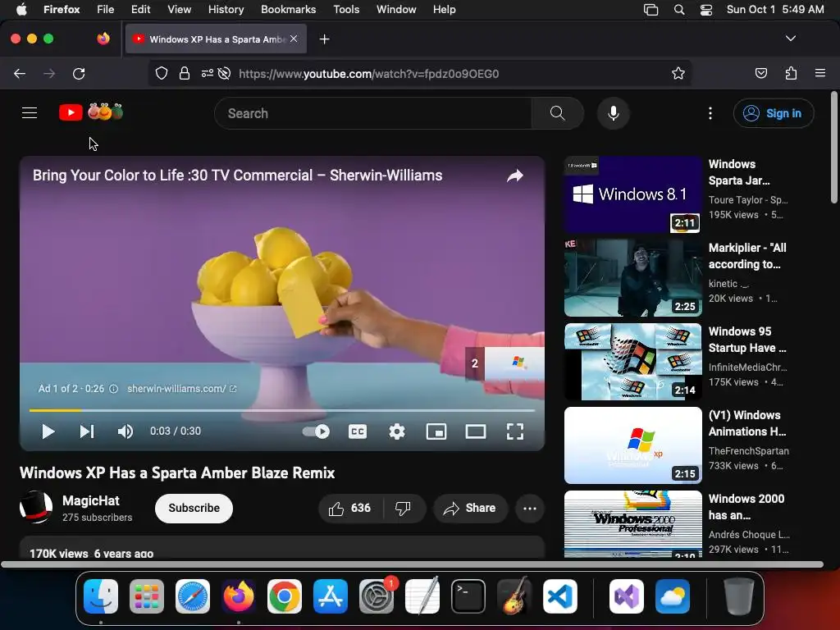Expand the list all tabs chevron
This screenshot has width=840, height=630.
click(x=790, y=39)
